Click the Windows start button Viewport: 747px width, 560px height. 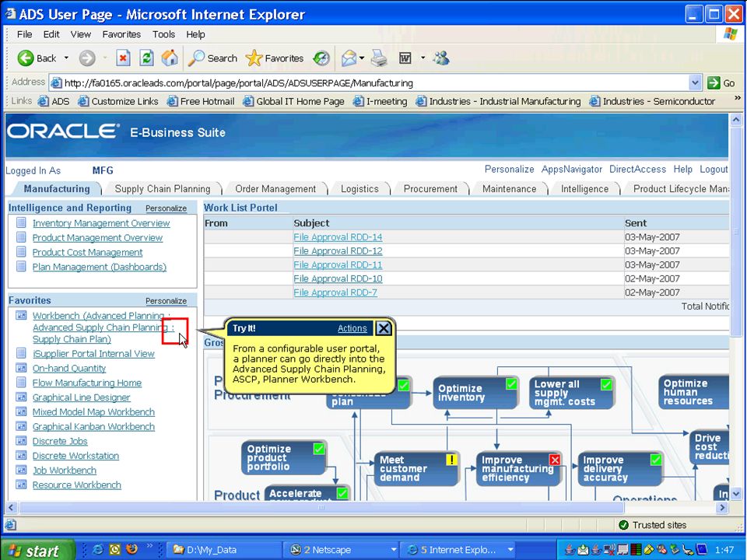(x=38, y=550)
